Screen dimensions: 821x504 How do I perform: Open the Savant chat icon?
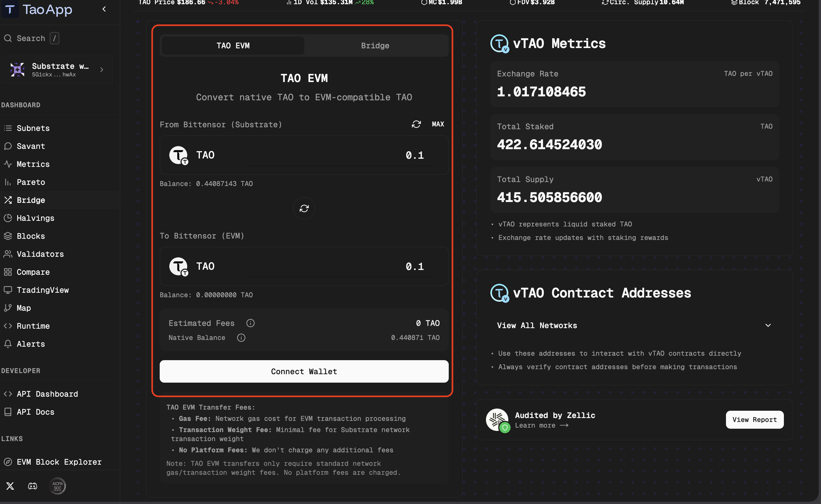[8, 146]
